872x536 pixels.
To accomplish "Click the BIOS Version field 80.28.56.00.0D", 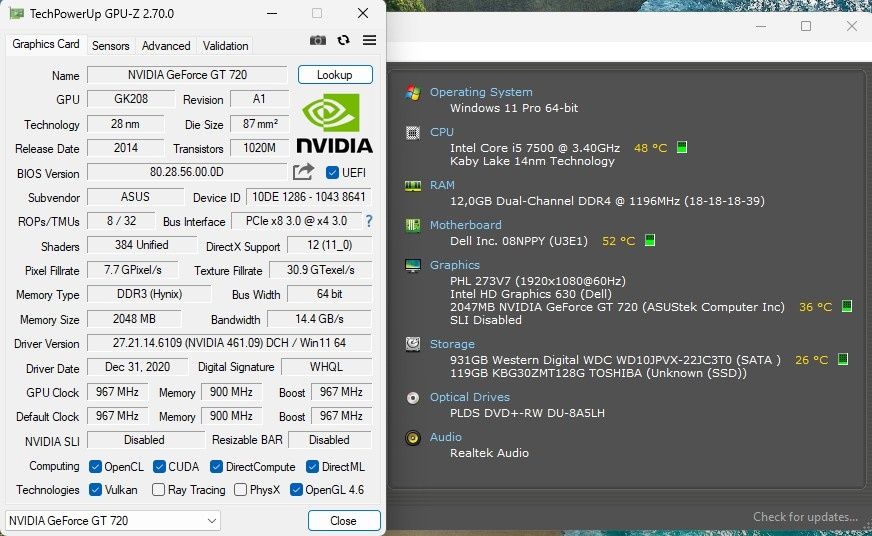I will 187,172.
